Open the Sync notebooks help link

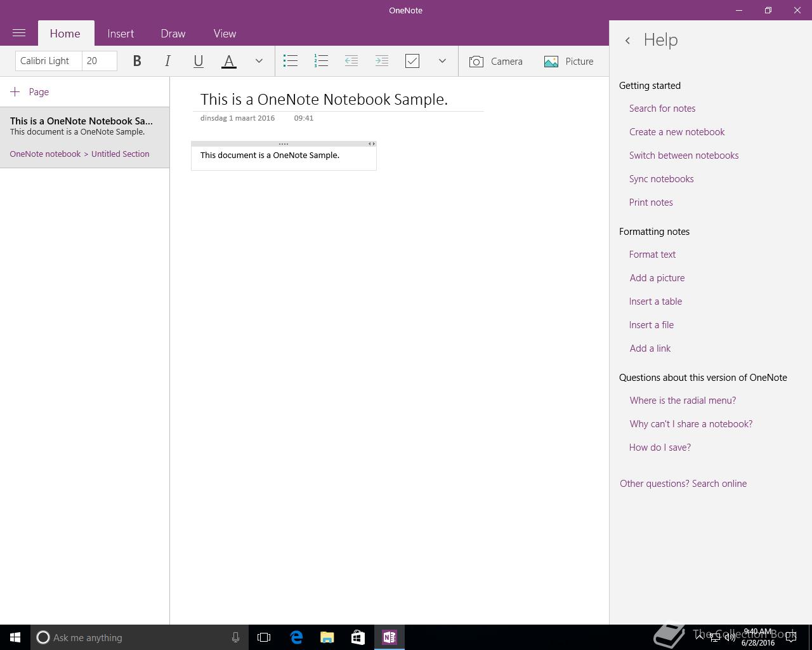[x=662, y=179]
